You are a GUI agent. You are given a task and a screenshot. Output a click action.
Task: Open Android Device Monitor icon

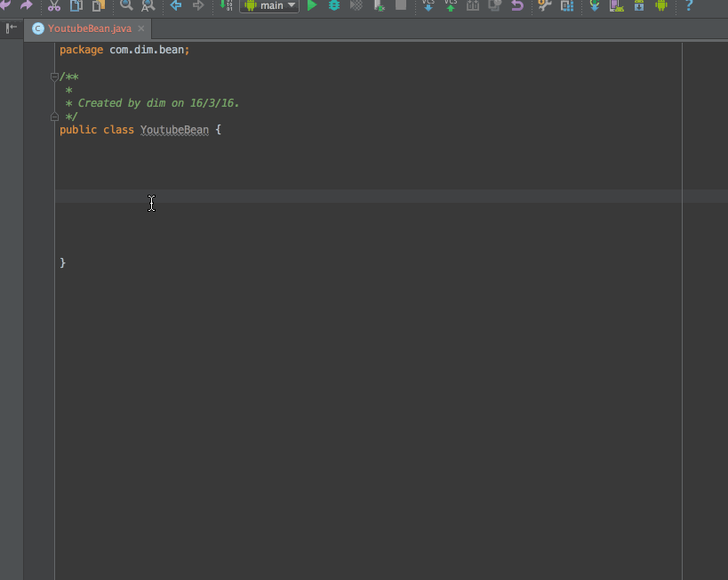point(661,5)
